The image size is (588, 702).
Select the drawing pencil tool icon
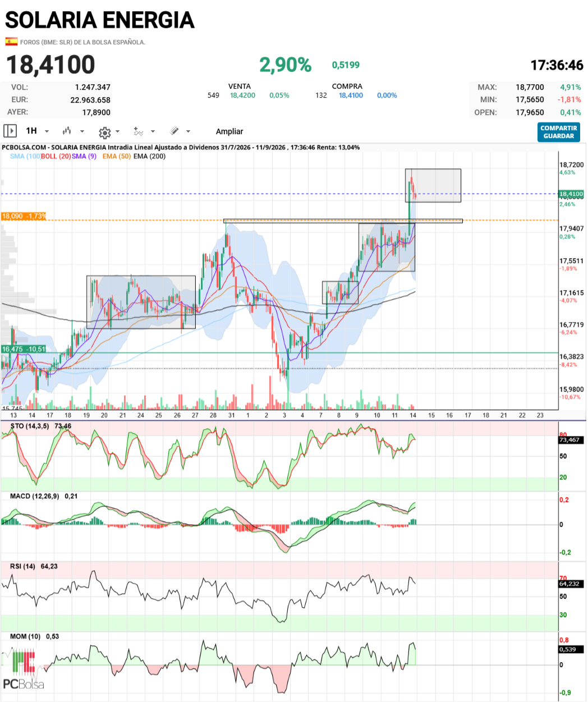[x=174, y=131]
